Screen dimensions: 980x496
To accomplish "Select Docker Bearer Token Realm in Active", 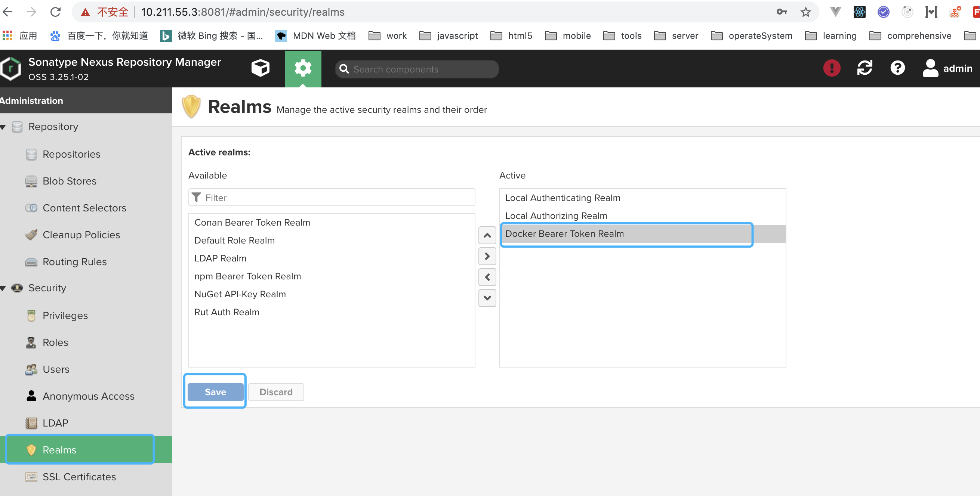I will pos(642,234).
